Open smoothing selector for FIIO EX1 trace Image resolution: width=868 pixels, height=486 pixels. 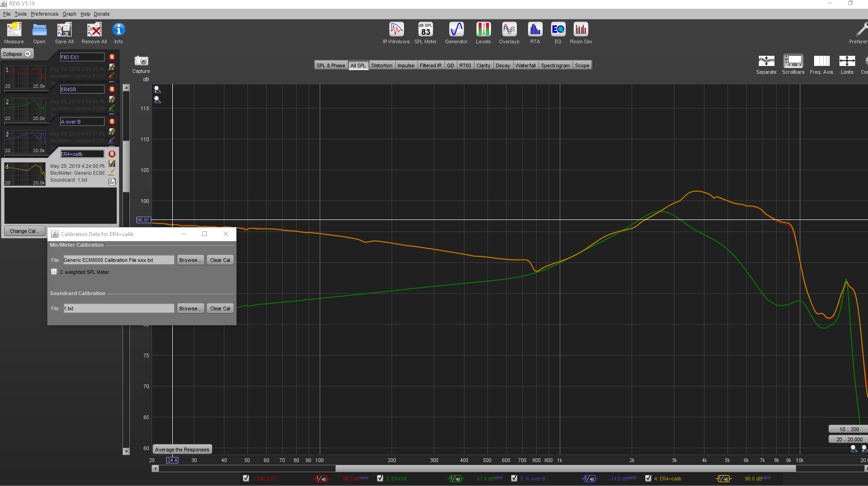pos(322,479)
